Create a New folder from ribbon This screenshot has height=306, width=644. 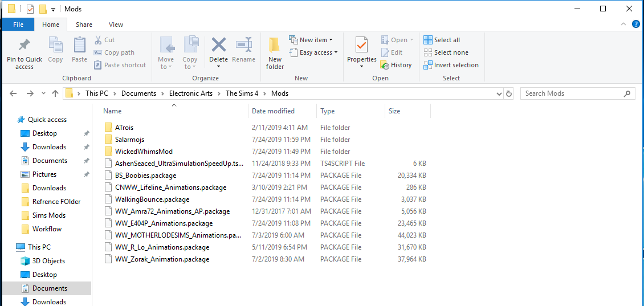275,54
